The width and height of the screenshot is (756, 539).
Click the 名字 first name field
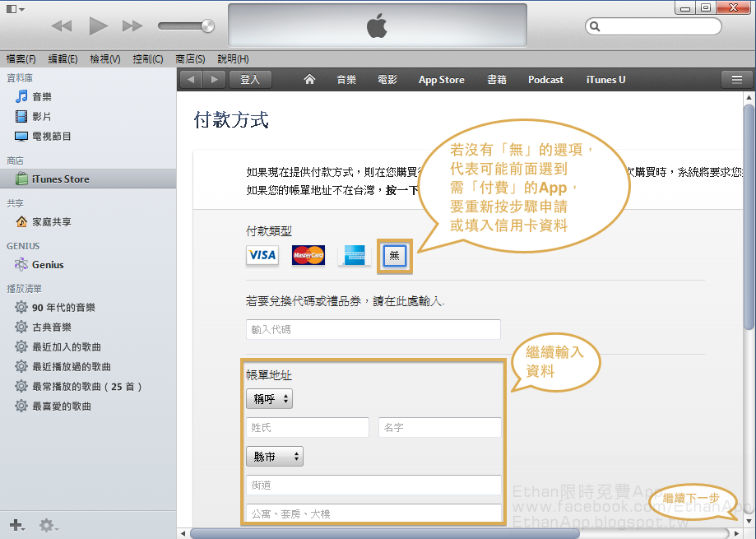coord(440,427)
